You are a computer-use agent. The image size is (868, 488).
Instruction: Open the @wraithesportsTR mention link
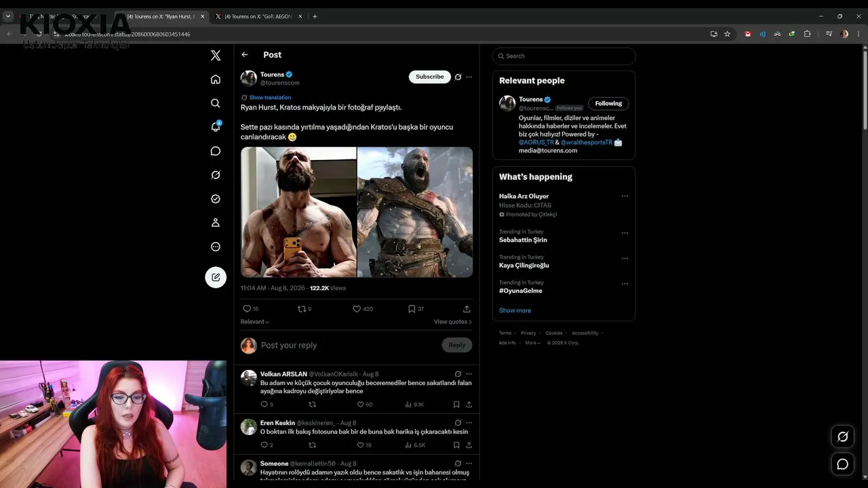click(587, 142)
